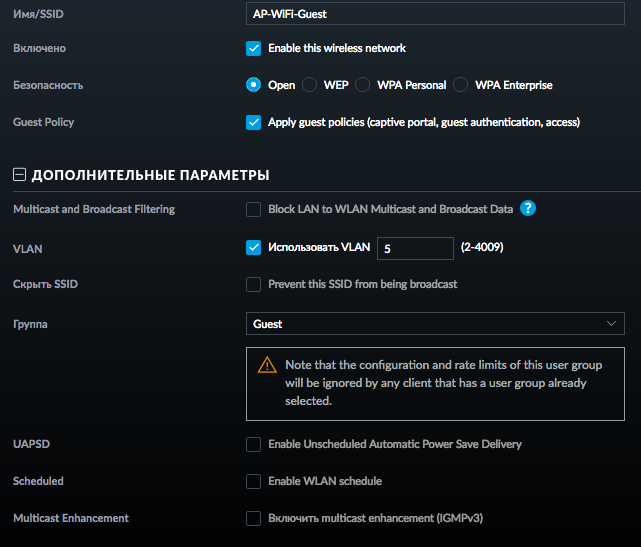The height and width of the screenshot is (547, 641).
Task: Enable Block LAN to WLAN Multicast checkbox
Action: 253,209
